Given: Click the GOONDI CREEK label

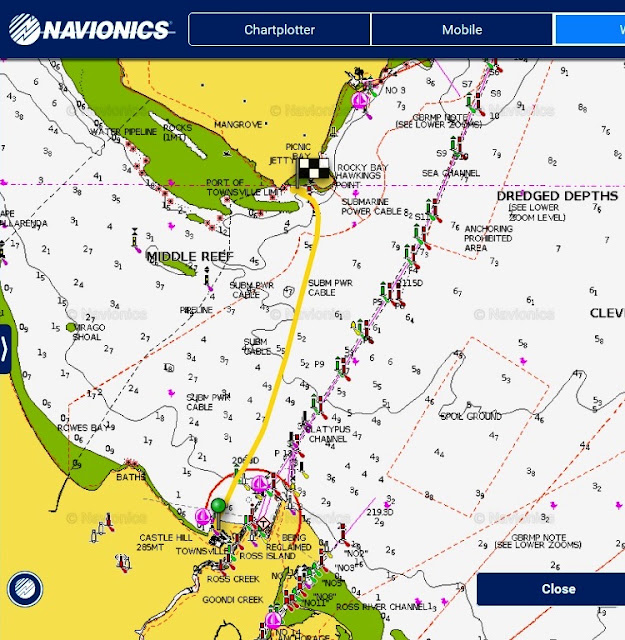Looking at the screenshot, I should point(233,600).
